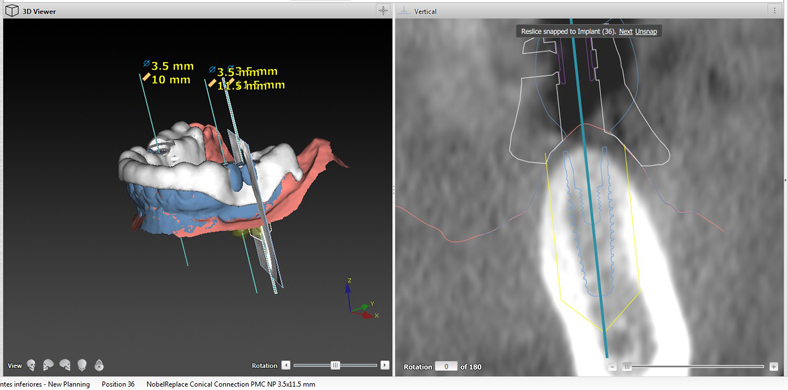The image size is (788, 390).
Task: Click the Next link in reslice notice
Action: (625, 32)
